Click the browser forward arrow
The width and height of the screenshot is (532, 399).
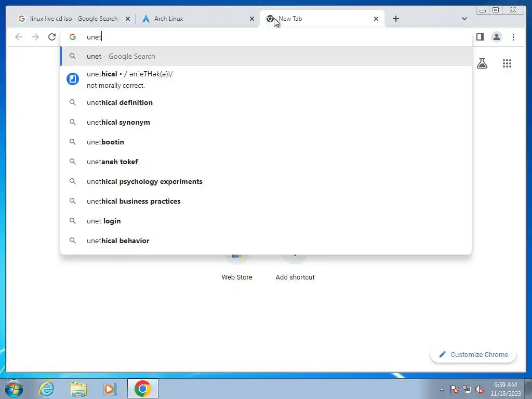tap(35, 37)
